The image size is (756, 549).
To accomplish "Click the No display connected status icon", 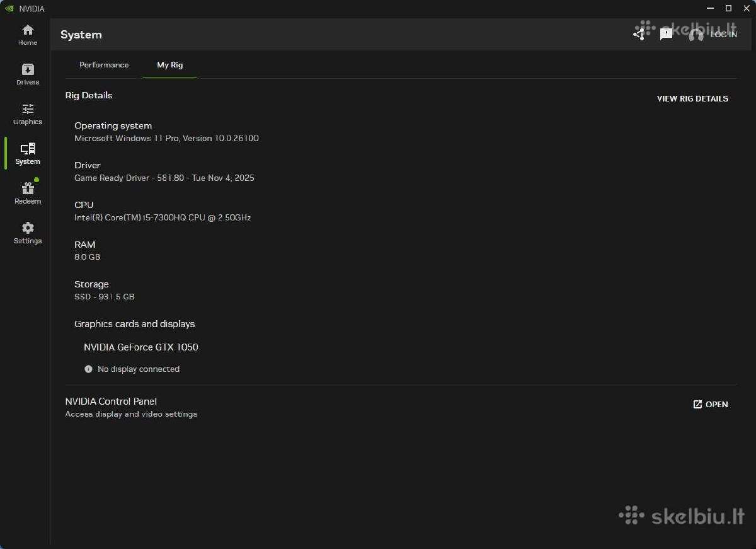I will (88, 369).
